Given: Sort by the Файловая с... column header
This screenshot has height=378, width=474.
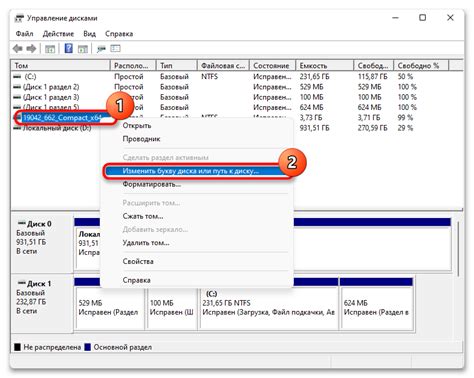Looking at the screenshot, I should (223, 66).
